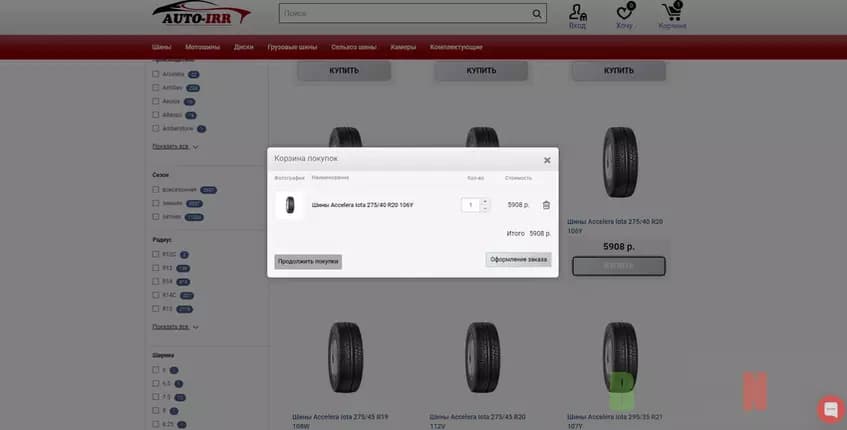Check the Accelera brand filter

pos(156,74)
